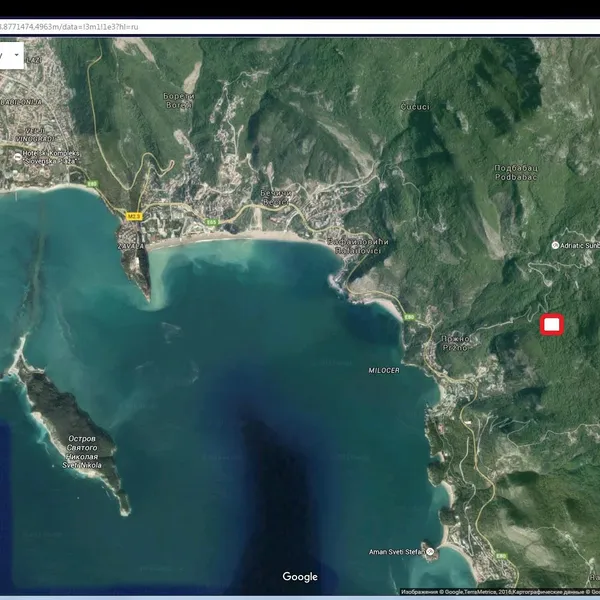Image resolution: width=600 pixels, height=600 pixels.
Task: Click the E80 road badge near Sveti Stefan
Action: point(501,556)
